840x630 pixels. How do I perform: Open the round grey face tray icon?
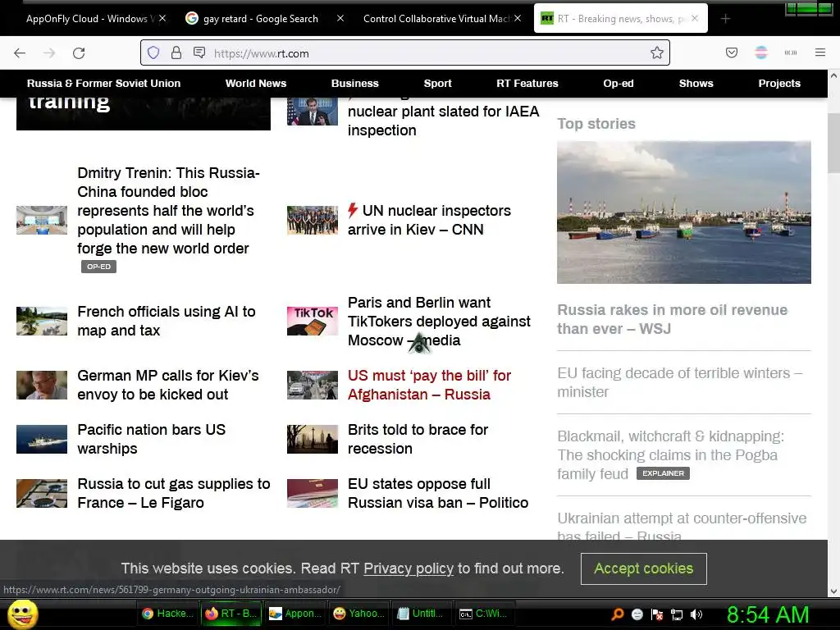(637, 614)
